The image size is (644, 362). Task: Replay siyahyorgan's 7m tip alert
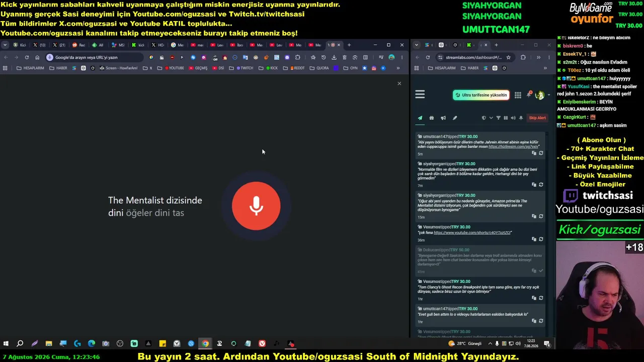[x=541, y=185]
